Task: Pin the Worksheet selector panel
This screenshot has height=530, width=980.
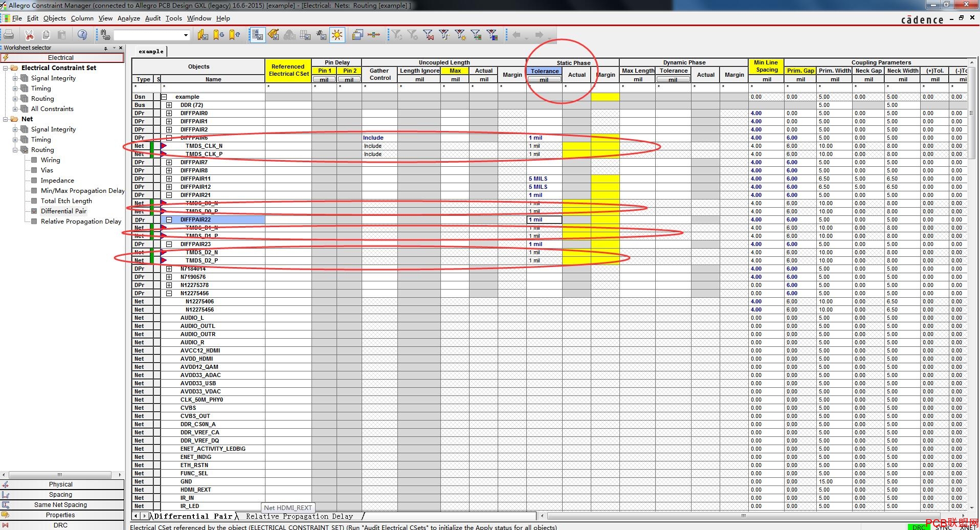Action: [x=106, y=48]
